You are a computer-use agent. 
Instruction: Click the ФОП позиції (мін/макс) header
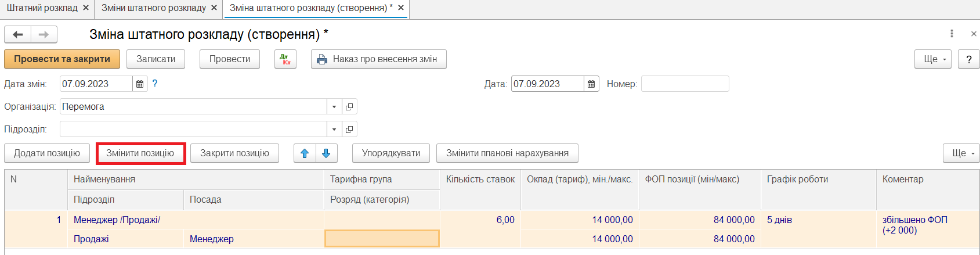tap(700, 189)
